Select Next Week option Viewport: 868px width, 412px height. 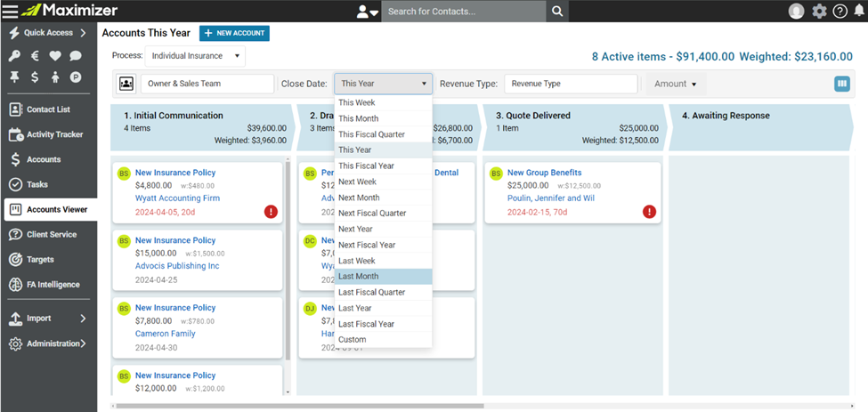tap(383, 182)
